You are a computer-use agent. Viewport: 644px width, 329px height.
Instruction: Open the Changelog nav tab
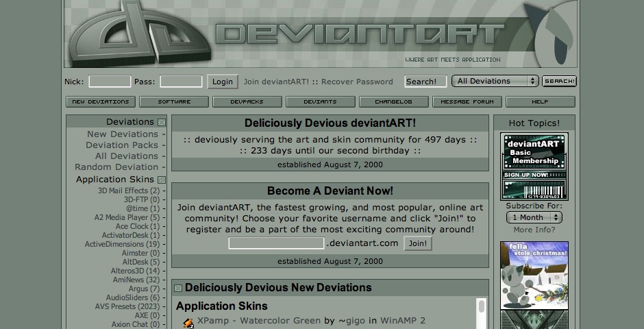tap(393, 102)
